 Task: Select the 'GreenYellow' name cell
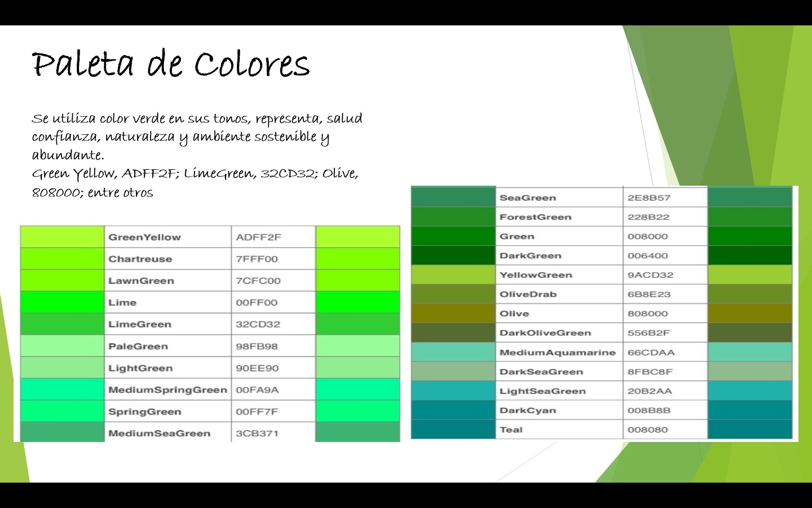pos(168,237)
